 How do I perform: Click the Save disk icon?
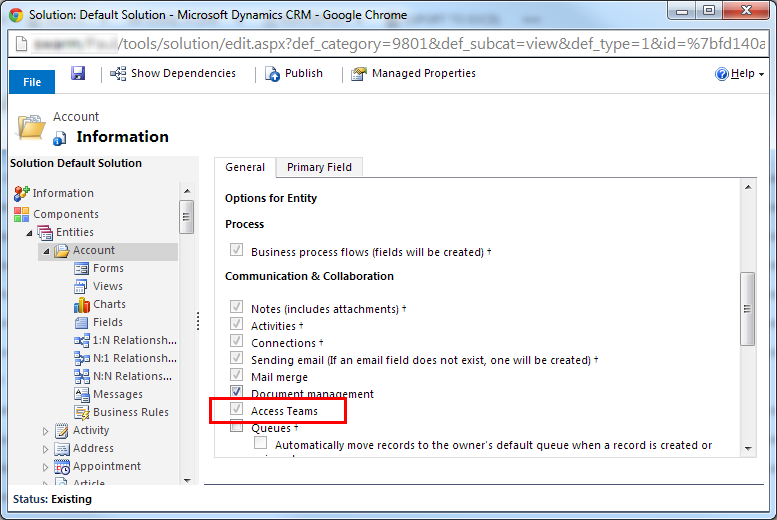78,73
